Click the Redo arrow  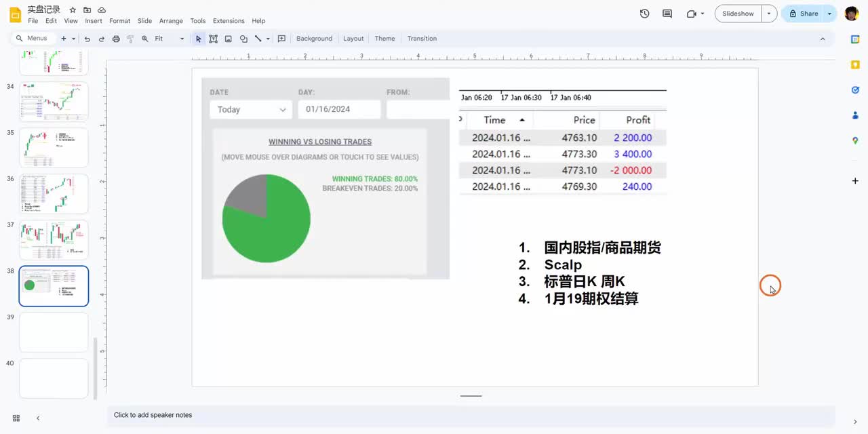click(x=101, y=39)
